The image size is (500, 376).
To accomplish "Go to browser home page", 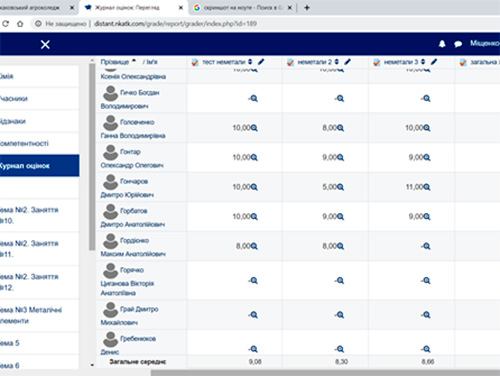I will [20, 24].
